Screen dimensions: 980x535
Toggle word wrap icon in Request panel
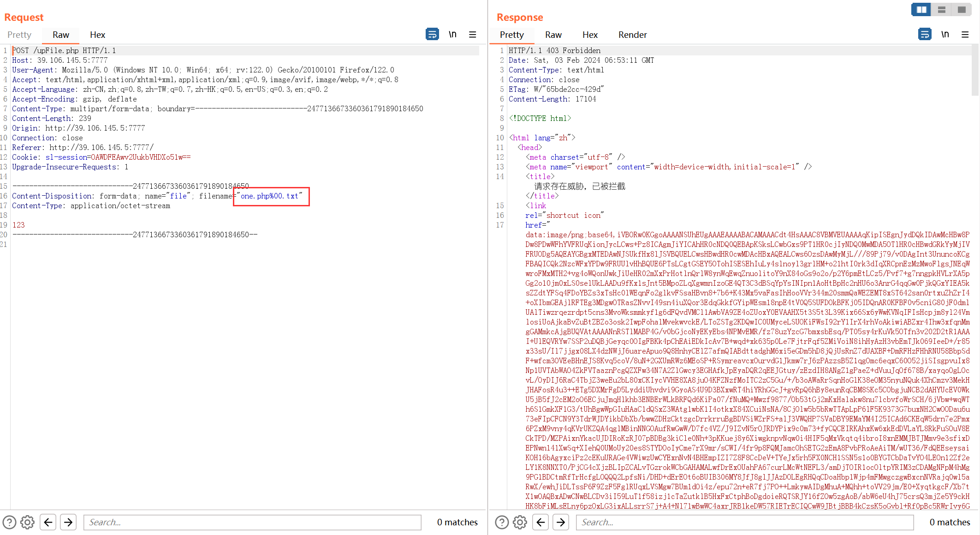coord(432,34)
